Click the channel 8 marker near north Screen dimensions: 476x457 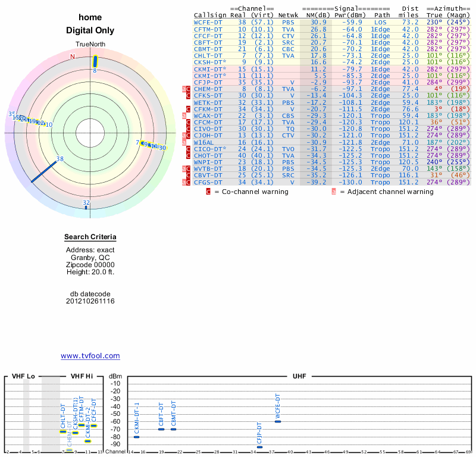(x=95, y=62)
